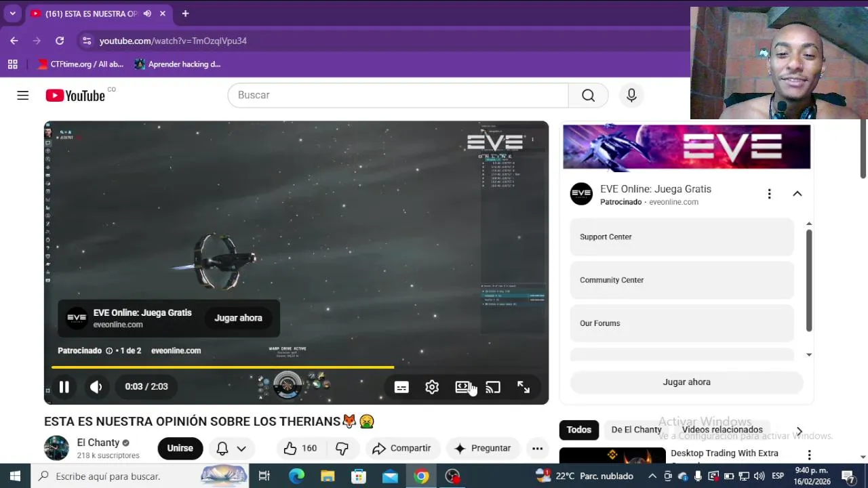Open notification bell dropdown for channel
Viewport: 868px width, 488px height.
click(231, 448)
